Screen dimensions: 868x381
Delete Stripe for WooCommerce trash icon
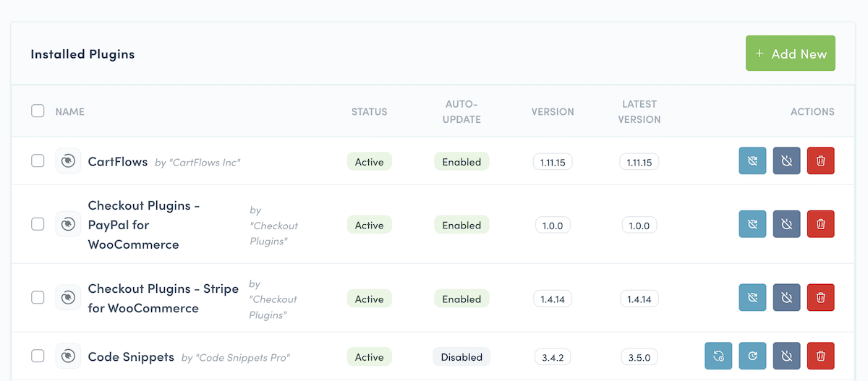[x=821, y=298]
